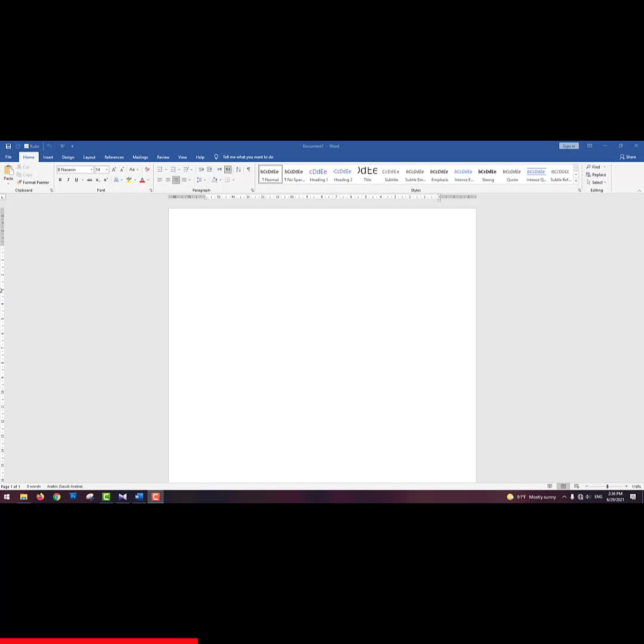The width and height of the screenshot is (644, 644).
Task: Click the Clear All Formatting icon
Action: pyautogui.click(x=147, y=170)
